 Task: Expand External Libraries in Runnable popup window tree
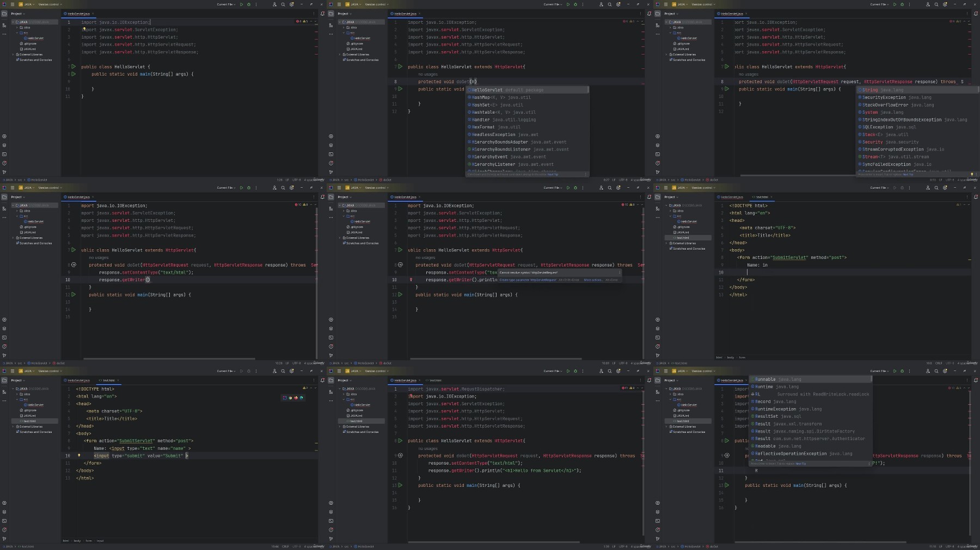click(x=666, y=427)
